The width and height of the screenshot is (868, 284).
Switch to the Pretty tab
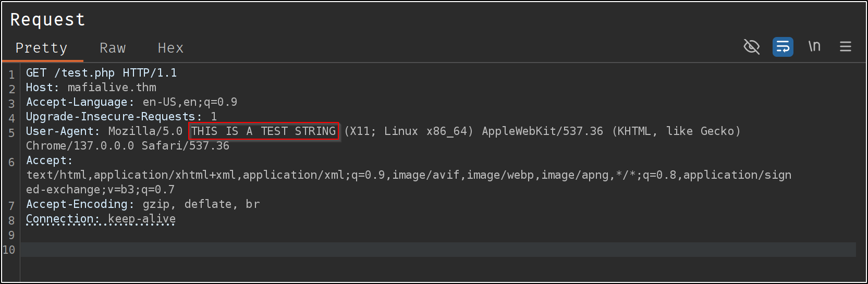tap(42, 48)
